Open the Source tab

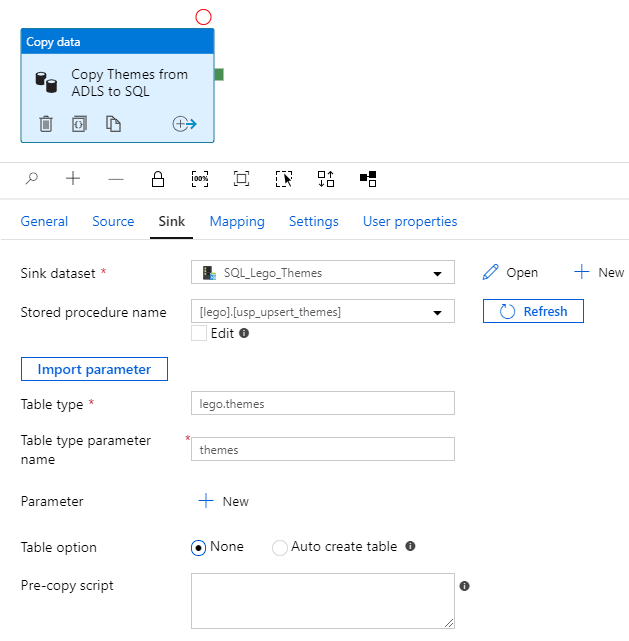point(113,221)
